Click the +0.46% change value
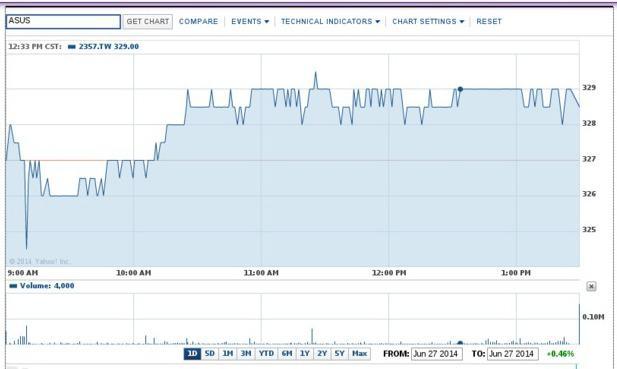Image resolution: width=617 pixels, height=369 pixels. click(x=560, y=354)
